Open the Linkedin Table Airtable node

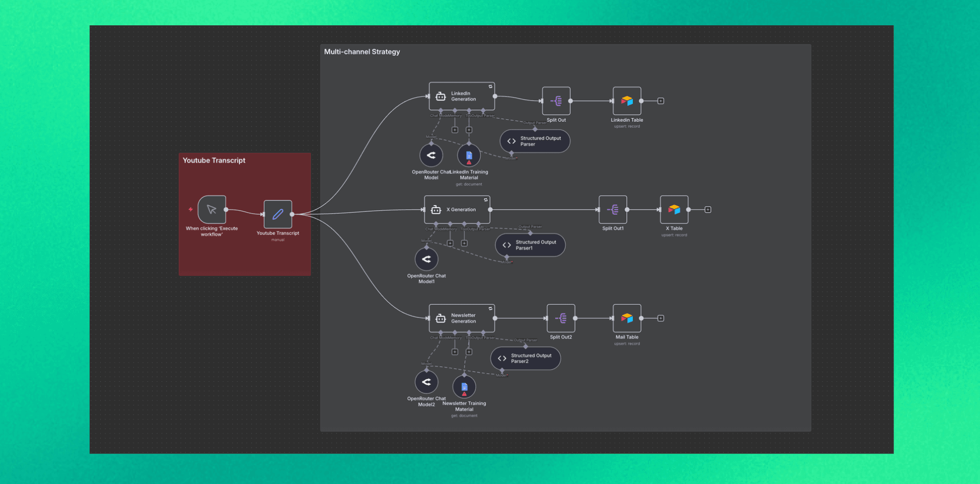626,100
